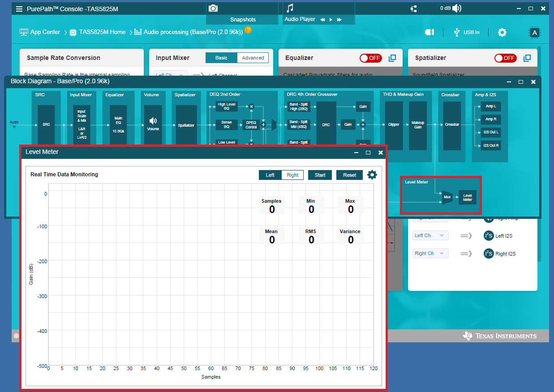Toggle the Spatializer OFF switch

[505, 58]
